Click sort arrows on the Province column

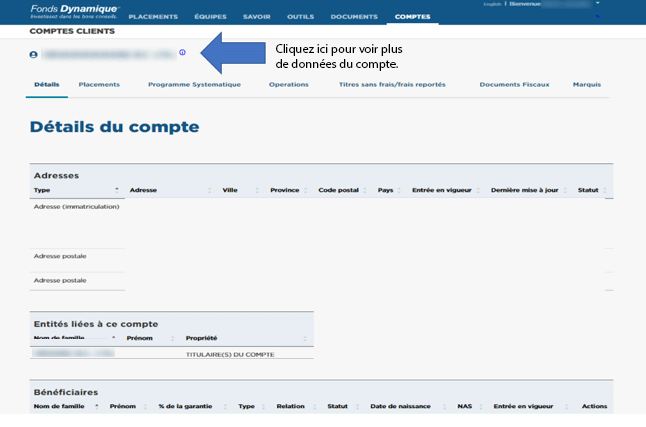(309, 190)
